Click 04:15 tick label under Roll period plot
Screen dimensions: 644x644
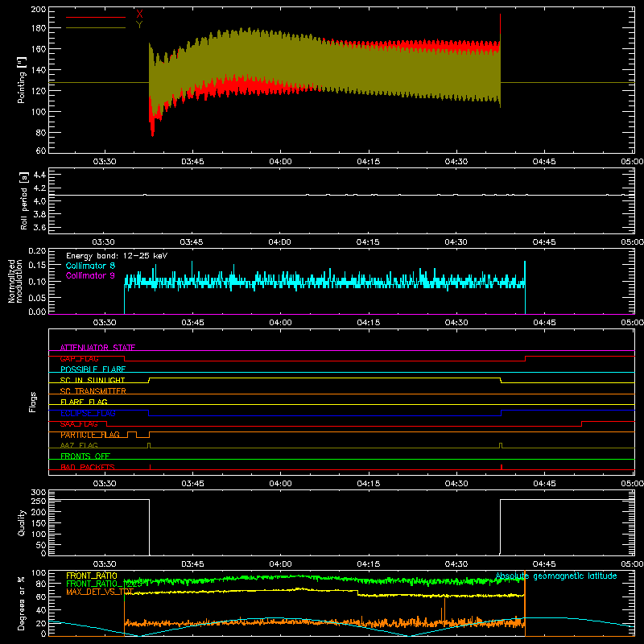[x=368, y=242]
